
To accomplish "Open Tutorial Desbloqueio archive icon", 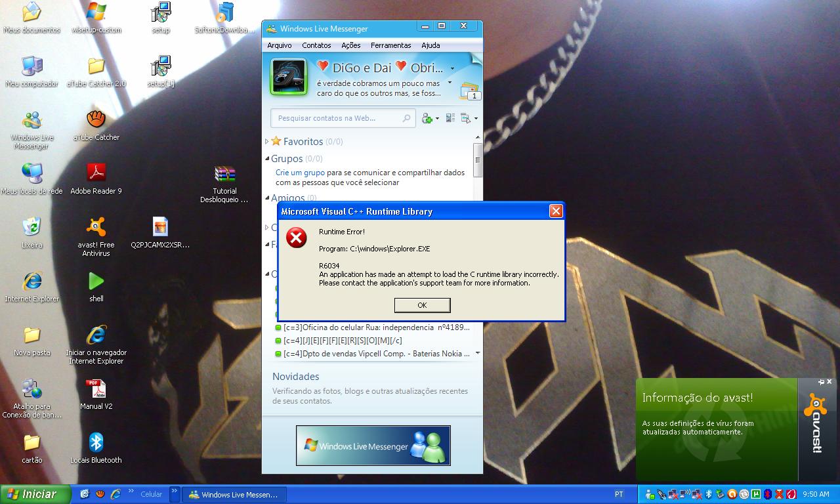I will coord(225,183).
